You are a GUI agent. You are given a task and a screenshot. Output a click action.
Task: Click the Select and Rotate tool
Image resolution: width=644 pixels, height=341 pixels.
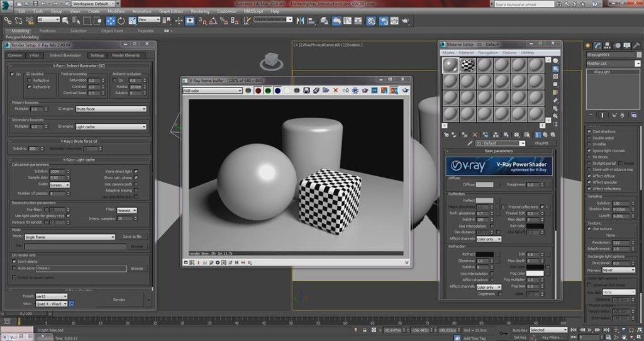[120, 20]
